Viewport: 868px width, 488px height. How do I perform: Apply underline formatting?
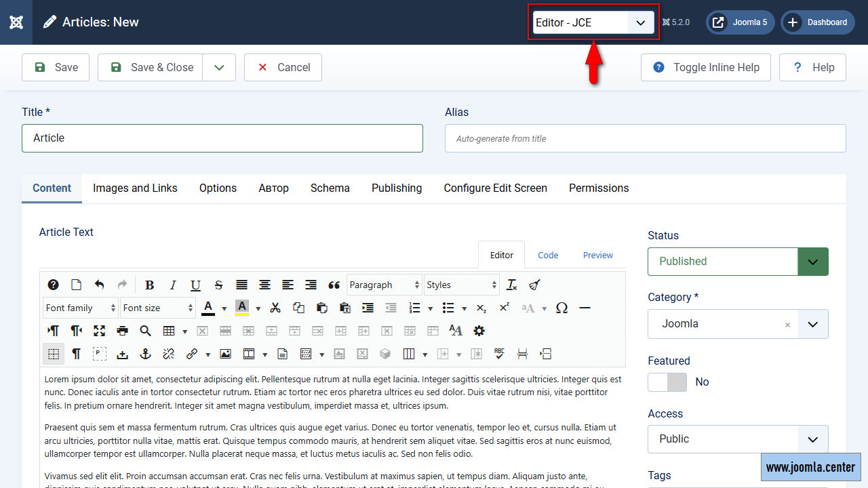[195, 285]
